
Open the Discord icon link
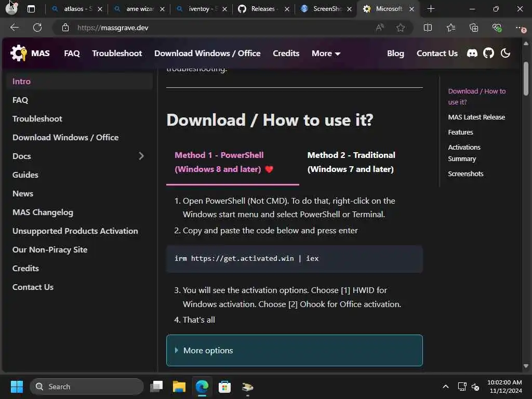[472, 54]
